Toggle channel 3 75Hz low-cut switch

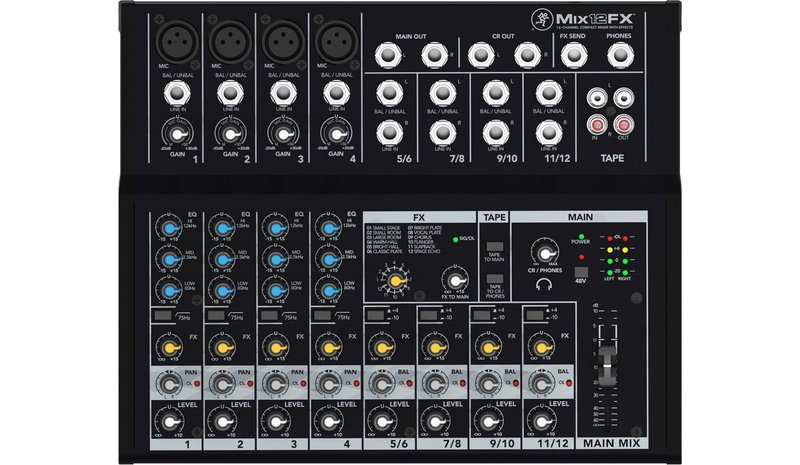click(x=269, y=315)
